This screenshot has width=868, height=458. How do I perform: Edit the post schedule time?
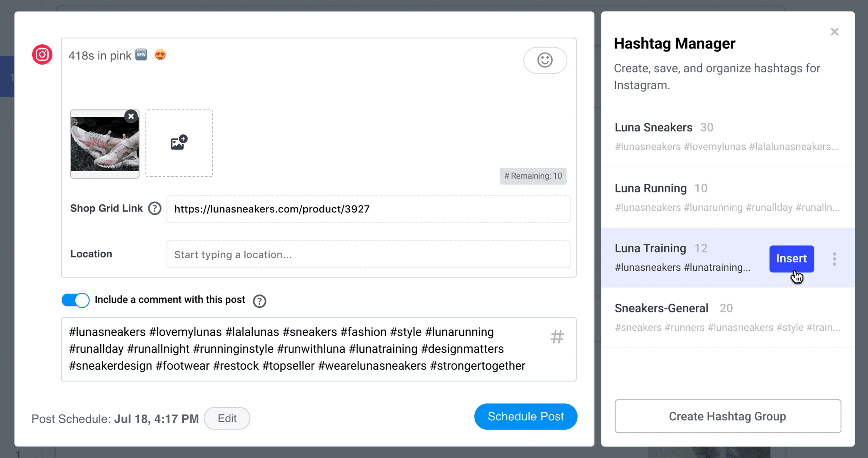coord(227,418)
